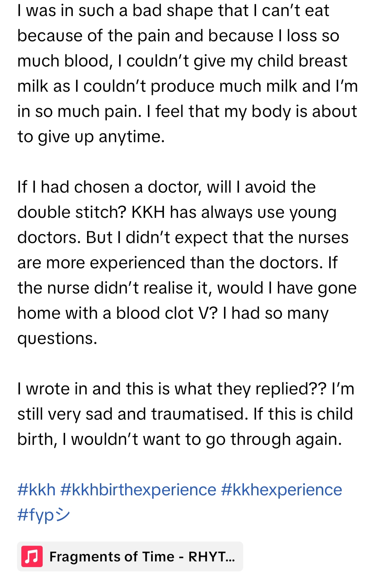This screenshot has height=588, width=384.
Task: Tap the paragraph starting 'I wrote in'
Action: [185, 414]
